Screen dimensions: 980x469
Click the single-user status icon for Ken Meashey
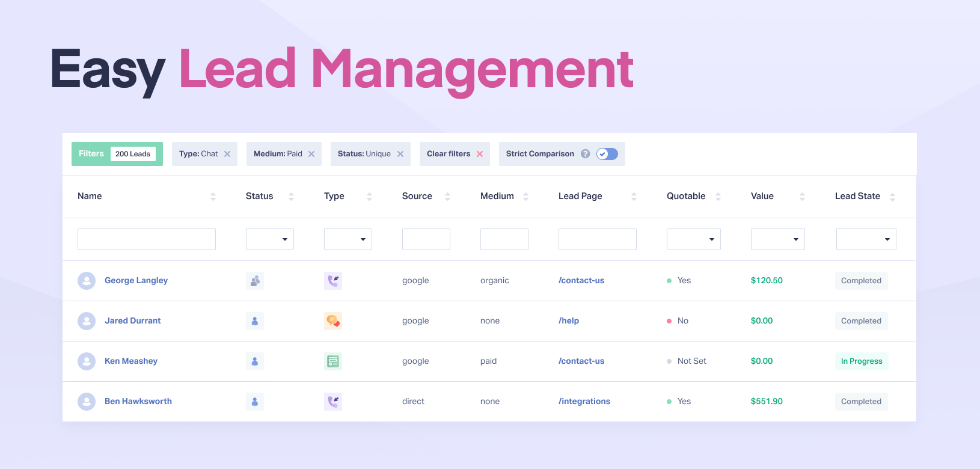pos(255,361)
